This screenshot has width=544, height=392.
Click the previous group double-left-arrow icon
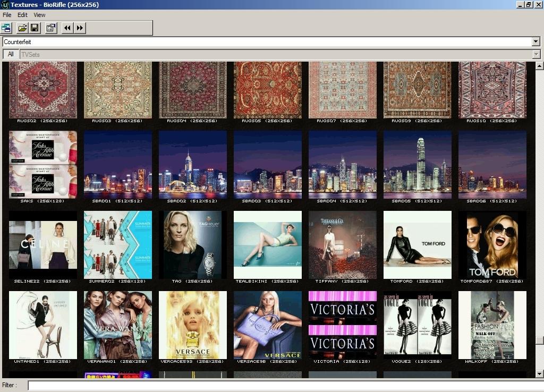[67, 28]
